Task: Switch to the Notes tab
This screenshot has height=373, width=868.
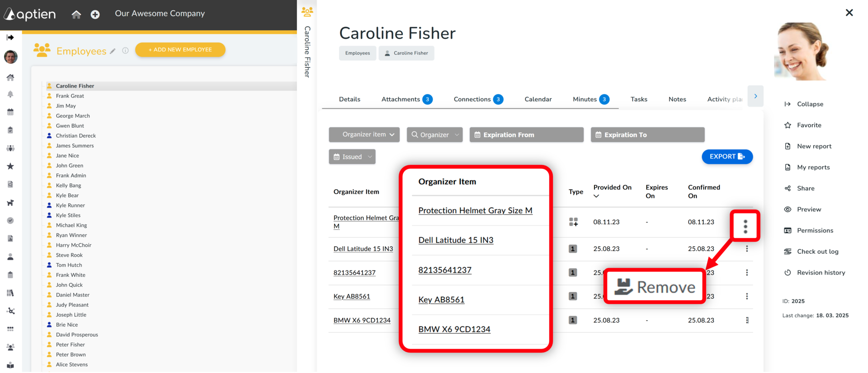Action: (x=677, y=99)
